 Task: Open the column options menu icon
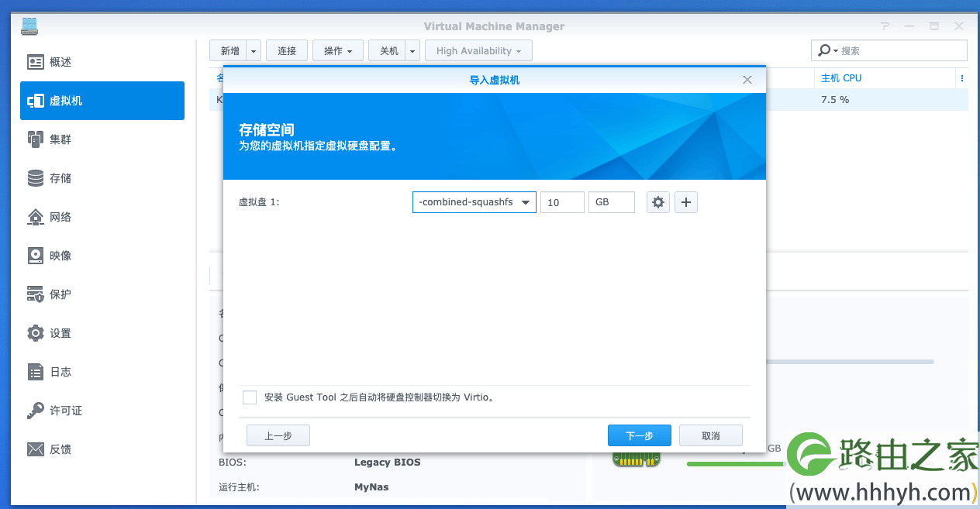point(961,78)
